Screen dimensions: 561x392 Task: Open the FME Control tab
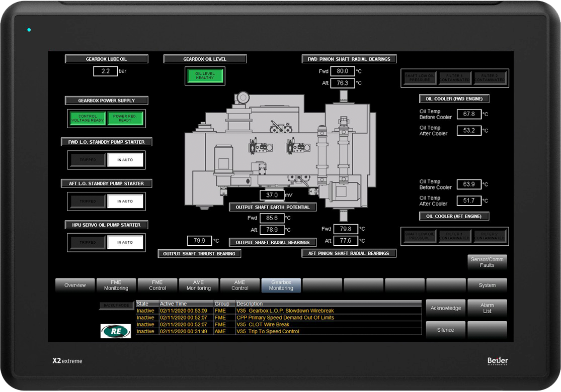tap(157, 285)
